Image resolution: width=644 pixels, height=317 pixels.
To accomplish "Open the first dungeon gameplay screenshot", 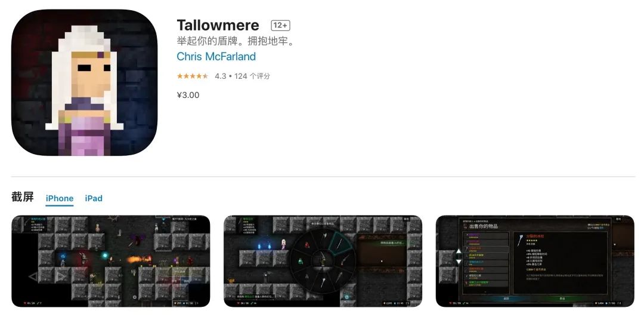I will pyautogui.click(x=111, y=261).
